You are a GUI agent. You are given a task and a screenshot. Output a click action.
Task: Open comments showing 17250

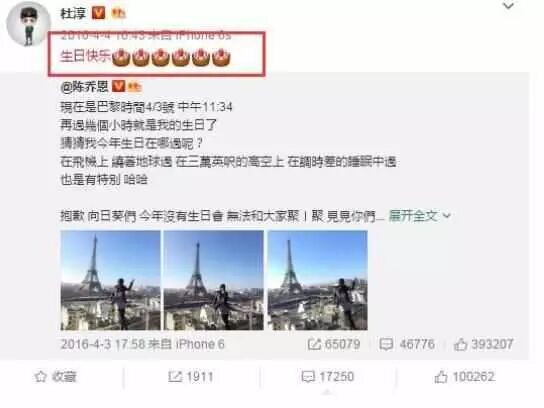point(328,377)
